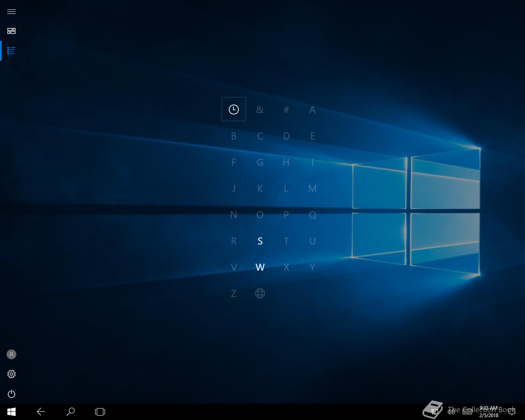Screen dimensions: 525x420
Task: Click letter F in alphabet grid
Action: [234, 162]
